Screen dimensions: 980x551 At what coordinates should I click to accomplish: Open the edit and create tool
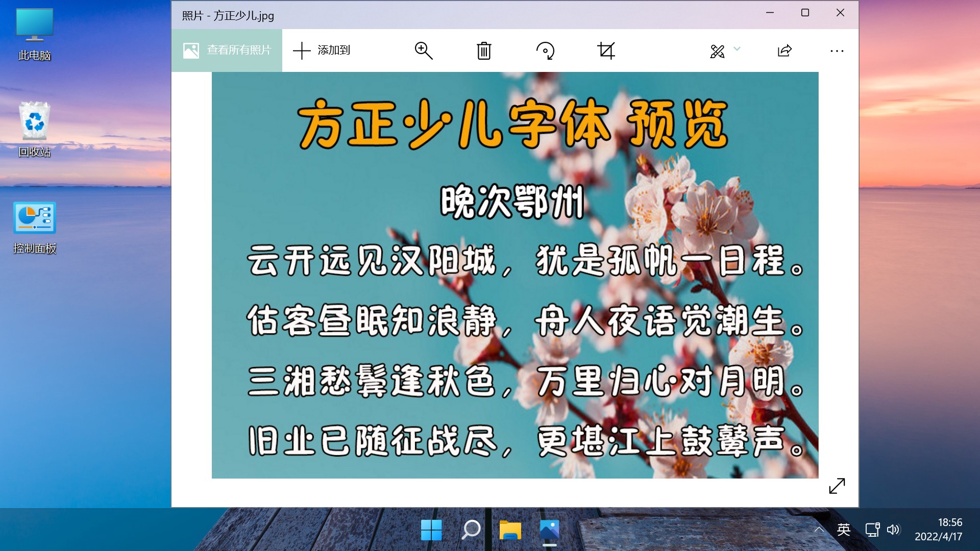pyautogui.click(x=717, y=51)
